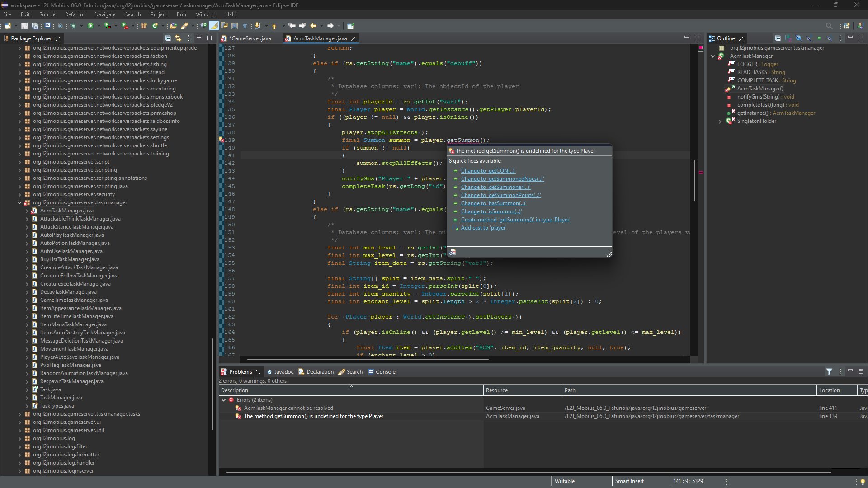This screenshot has width=868, height=488.
Task: Click the green Run button in toolbar
Action: tap(90, 26)
